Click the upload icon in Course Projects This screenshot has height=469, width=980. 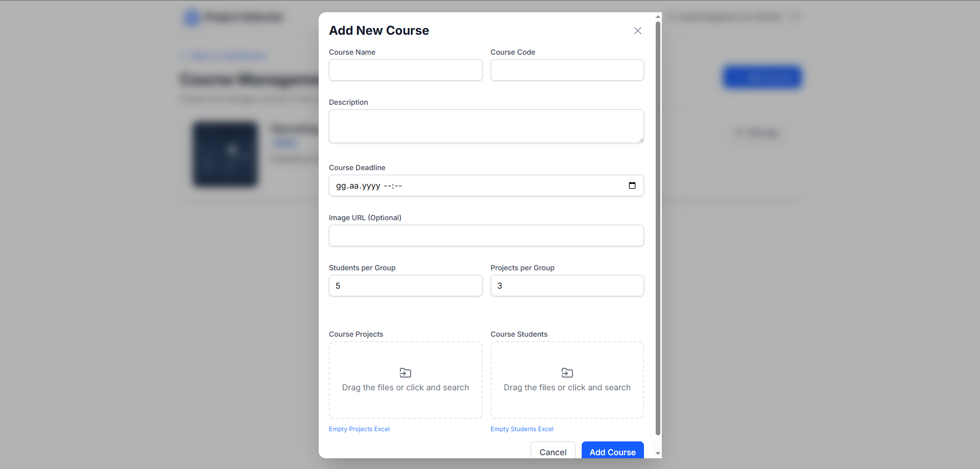point(405,372)
